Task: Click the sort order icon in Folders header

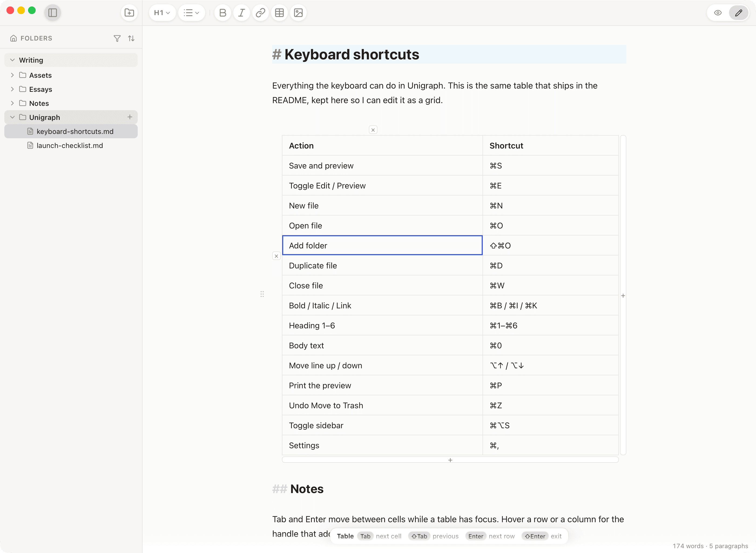Action: pos(131,39)
